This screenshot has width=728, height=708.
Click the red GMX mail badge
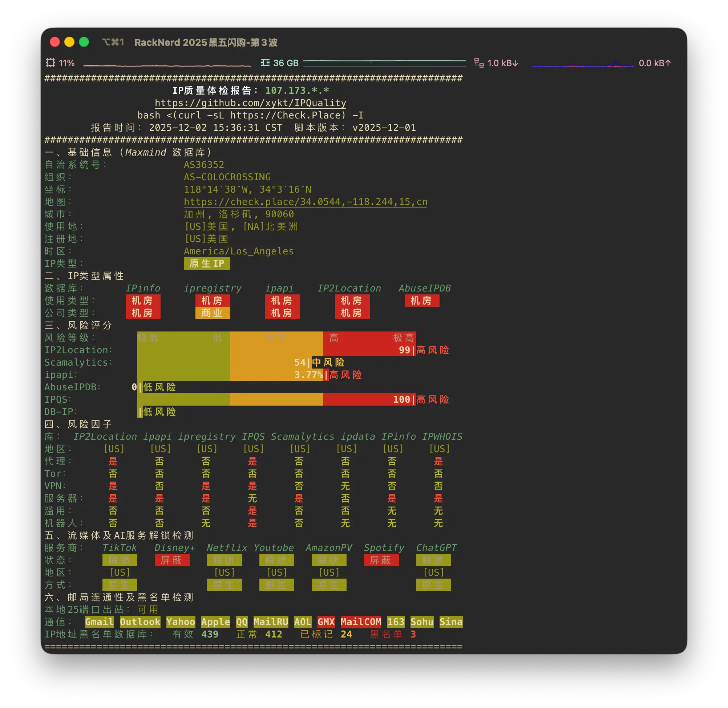326,622
